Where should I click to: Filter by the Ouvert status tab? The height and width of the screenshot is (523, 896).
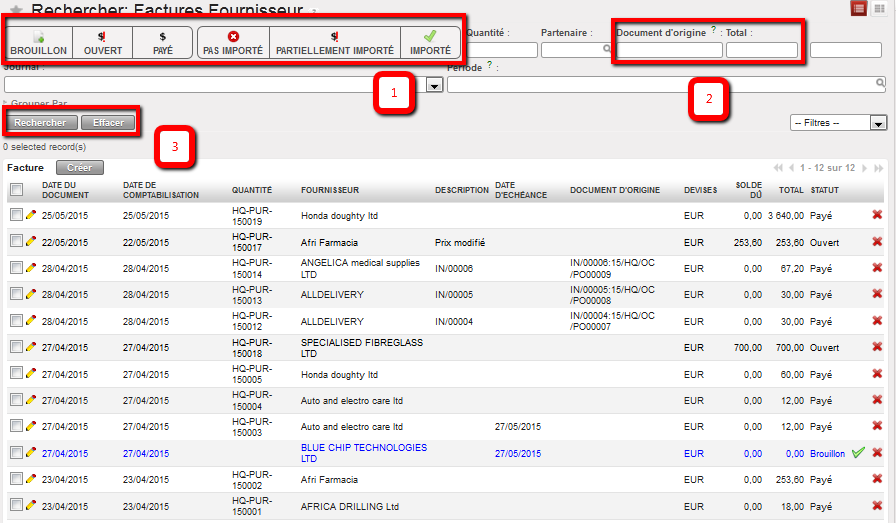pos(103,42)
